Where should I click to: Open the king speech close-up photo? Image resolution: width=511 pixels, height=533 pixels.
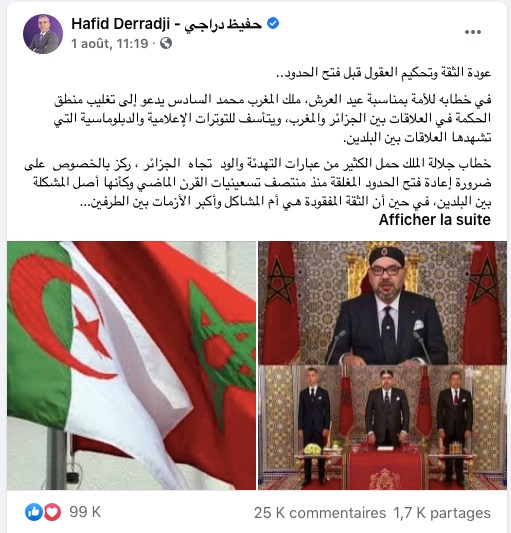(382, 303)
